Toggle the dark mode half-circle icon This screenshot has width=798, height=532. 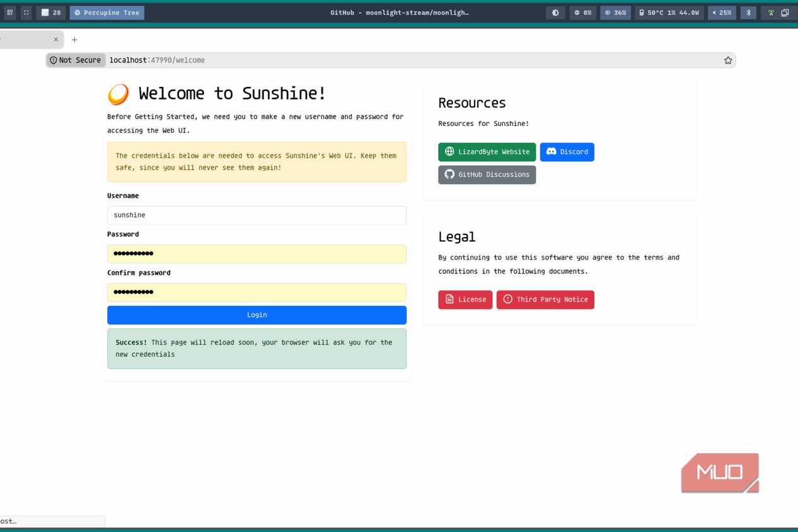tap(555, 13)
